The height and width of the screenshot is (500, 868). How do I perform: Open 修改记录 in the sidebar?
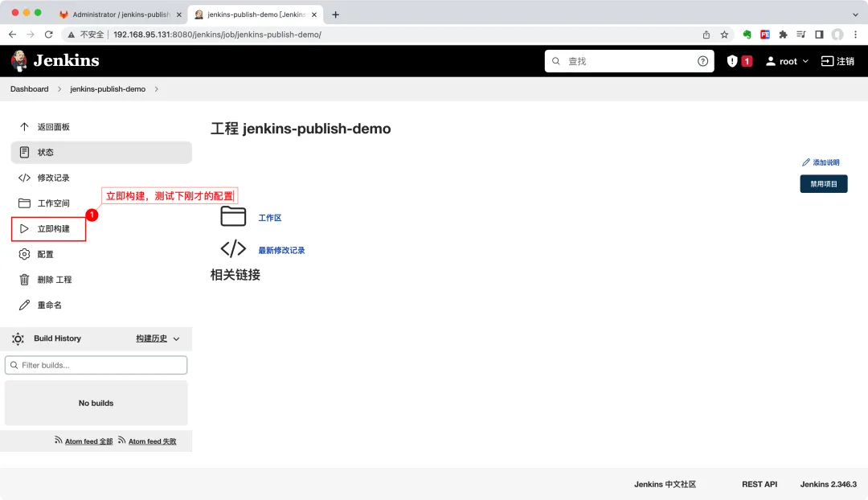pos(101,178)
